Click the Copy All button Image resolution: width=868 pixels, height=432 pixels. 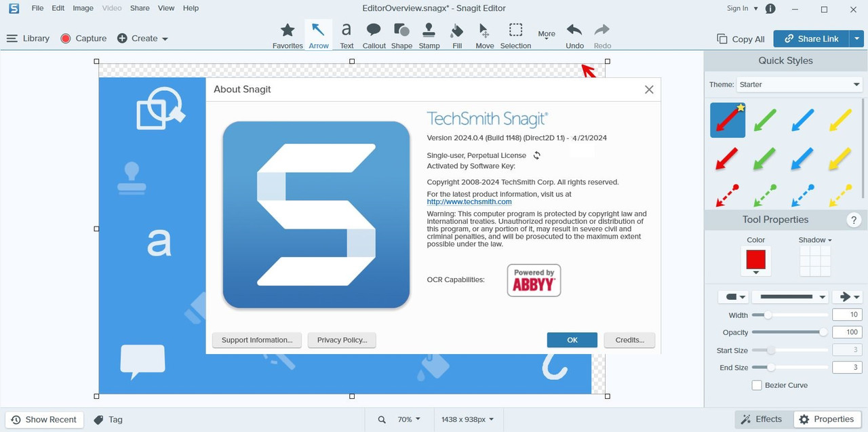pos(741,39)
